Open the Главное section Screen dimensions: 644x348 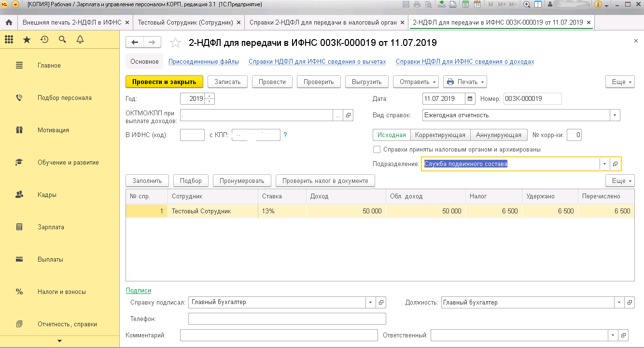[x=49, y=66]
